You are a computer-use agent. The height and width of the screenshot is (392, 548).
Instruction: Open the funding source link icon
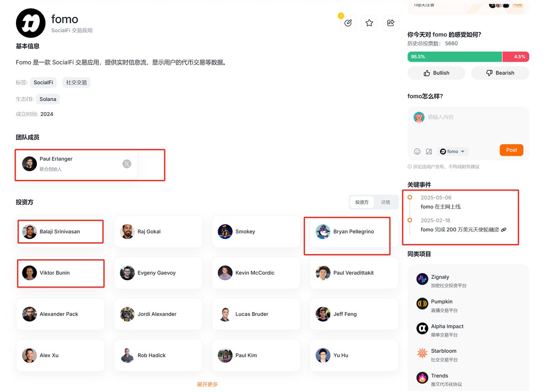504,230
